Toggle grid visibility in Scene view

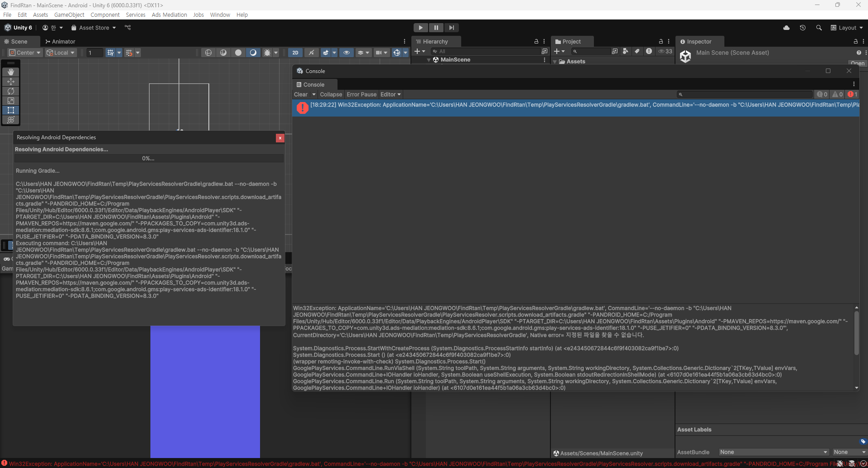[x=110, y=53]
